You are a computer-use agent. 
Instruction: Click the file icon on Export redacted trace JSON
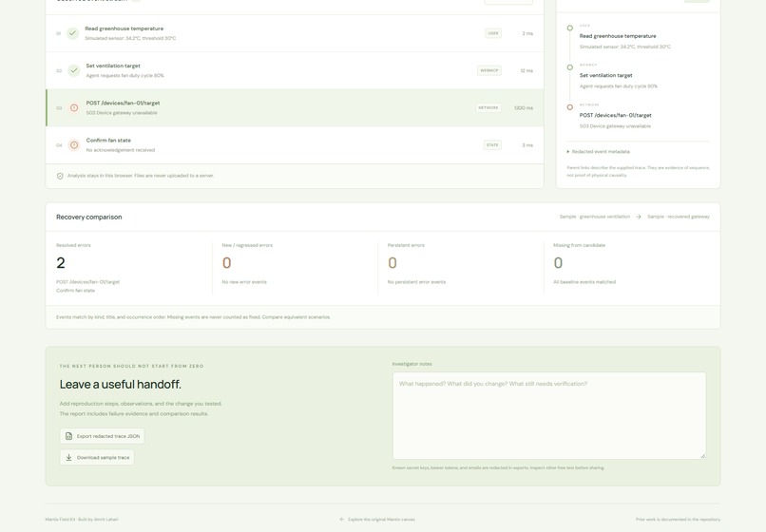point(68,436)
